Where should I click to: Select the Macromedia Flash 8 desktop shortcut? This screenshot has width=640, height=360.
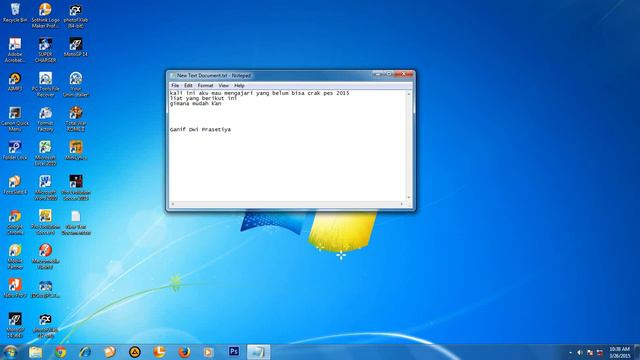coord(45,257)
